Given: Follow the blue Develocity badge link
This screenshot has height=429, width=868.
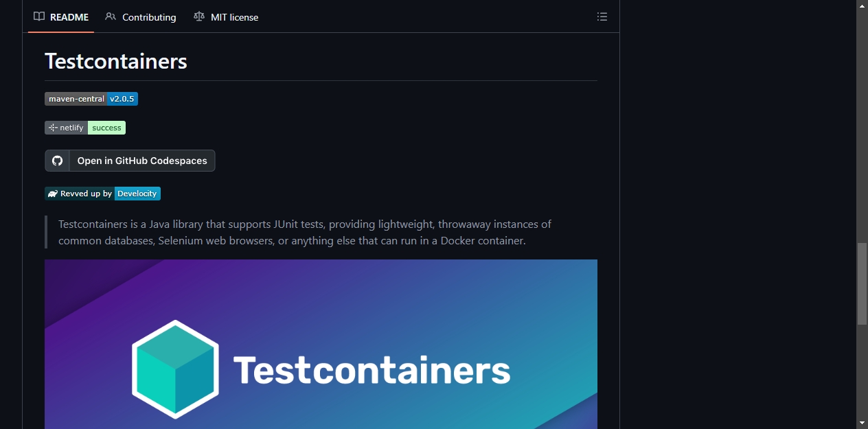Looking at the screenshot, I should (137, 194).
